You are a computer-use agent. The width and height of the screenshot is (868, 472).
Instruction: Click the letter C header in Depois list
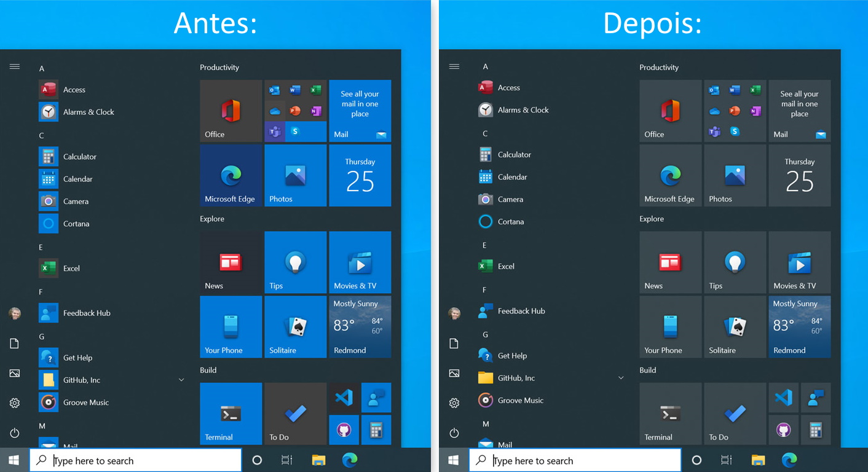click(x=485, y=133)
